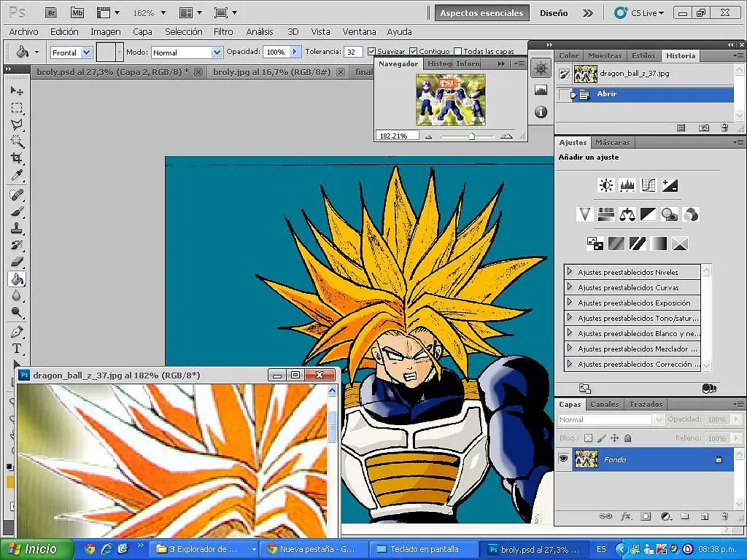The width and height of the screenshot is (747, 560).
Task: Switch to the Canales tab
Action: (604, 404)
